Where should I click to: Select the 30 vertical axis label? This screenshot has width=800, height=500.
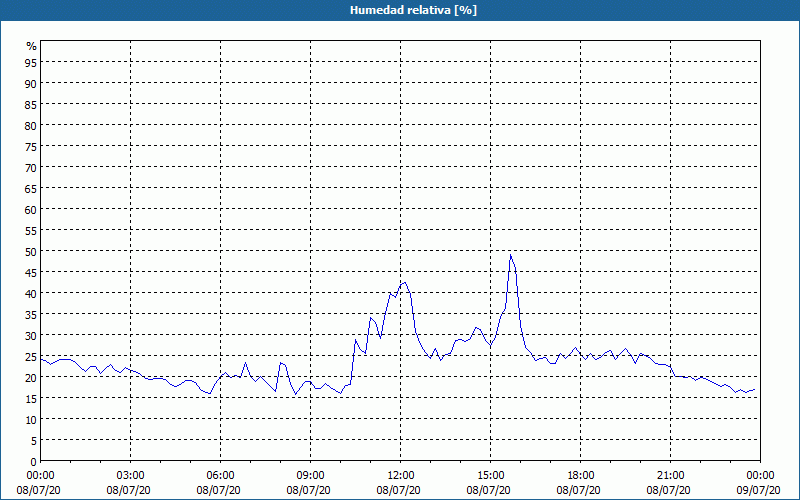point(31,336)
